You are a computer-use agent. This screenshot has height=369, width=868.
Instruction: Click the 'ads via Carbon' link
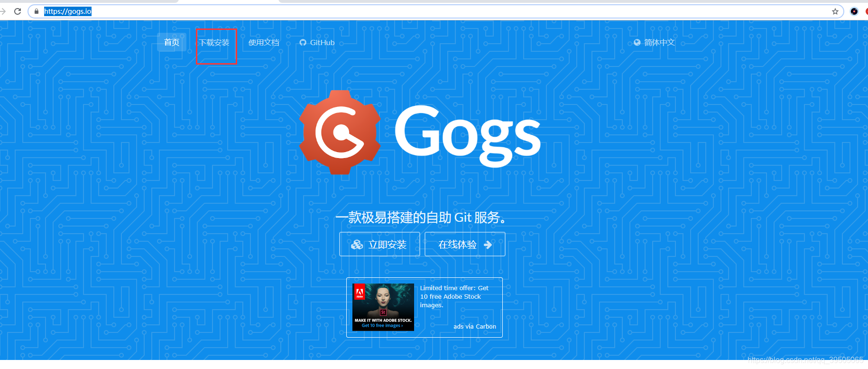(x=475, y=326)
